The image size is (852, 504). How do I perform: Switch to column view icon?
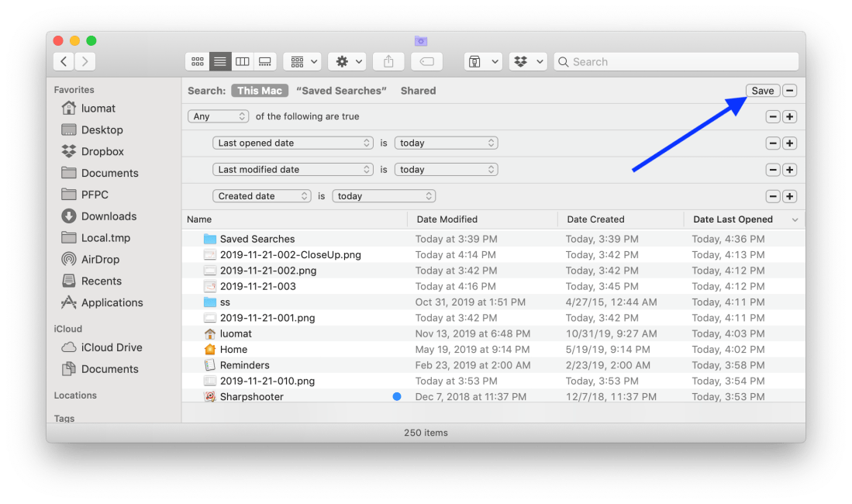pos(243,62)
